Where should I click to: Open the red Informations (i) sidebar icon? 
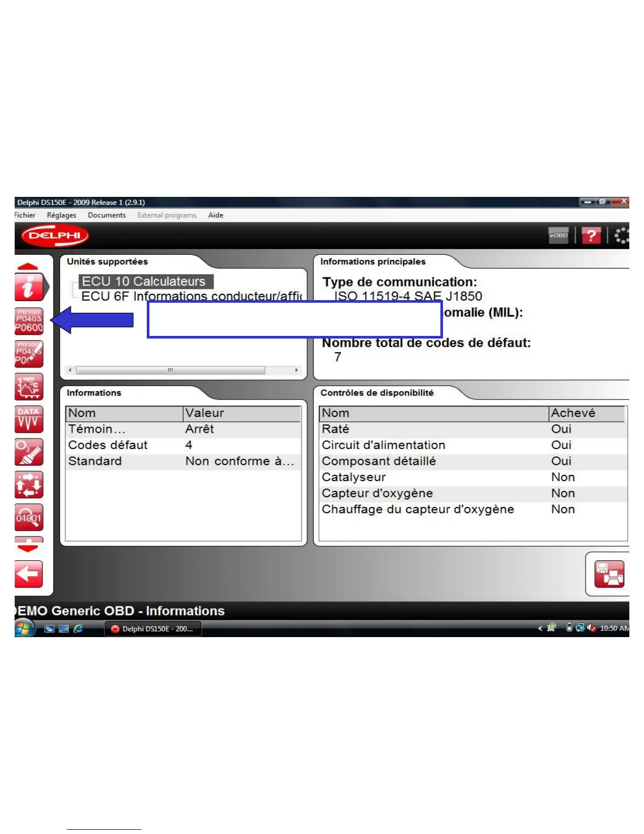(x=29, y=287)
